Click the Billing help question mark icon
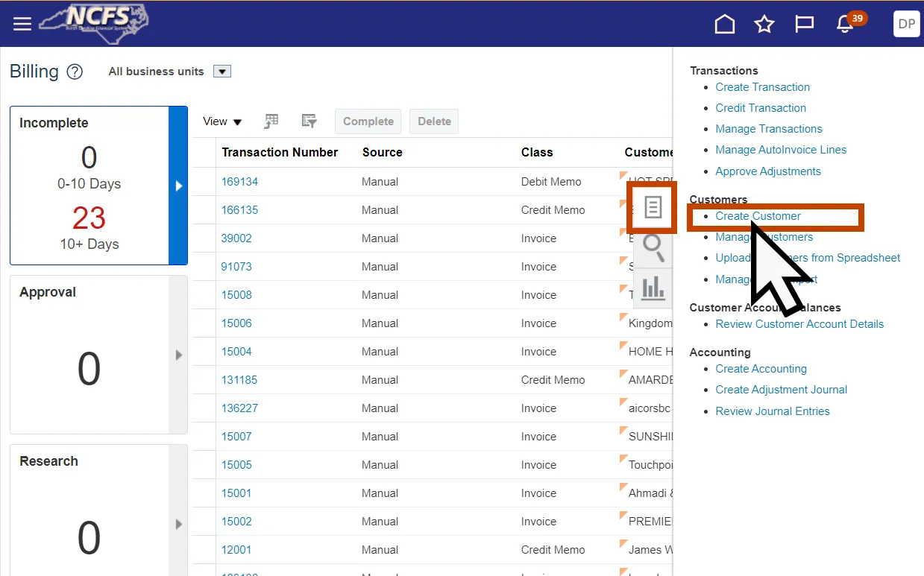 tap(75, 72)
